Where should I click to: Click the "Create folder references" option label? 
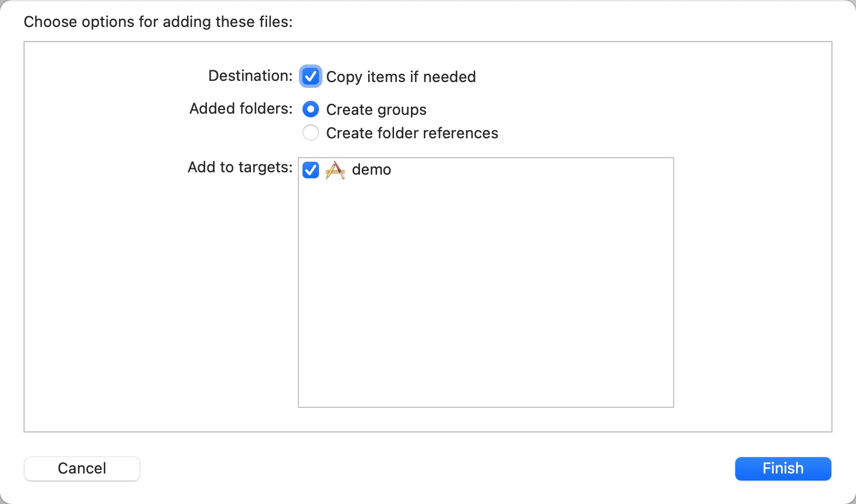tap(412, 133)
